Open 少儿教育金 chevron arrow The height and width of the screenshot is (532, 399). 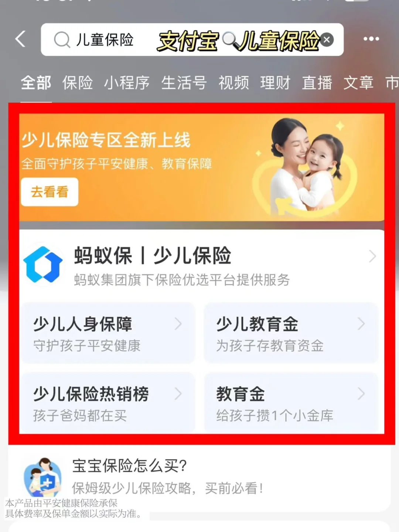[x=361, y=324]
